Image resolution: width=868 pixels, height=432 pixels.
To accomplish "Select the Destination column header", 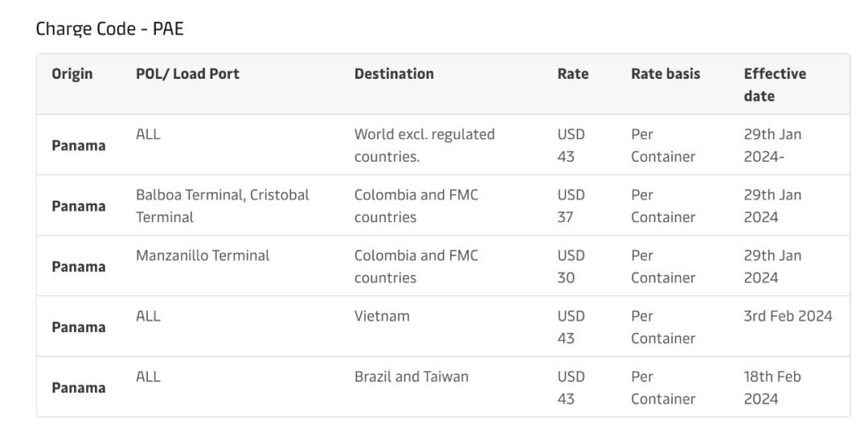I will point(394,74).
